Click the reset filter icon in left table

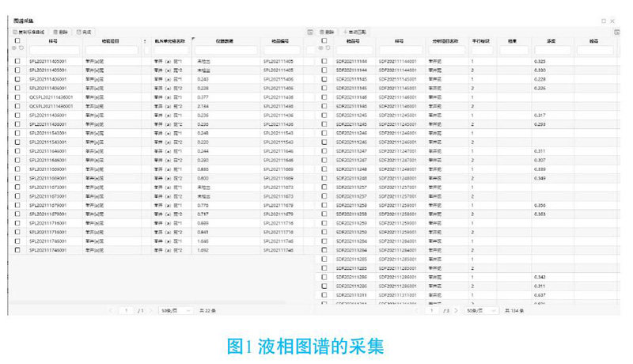(21, 48)
